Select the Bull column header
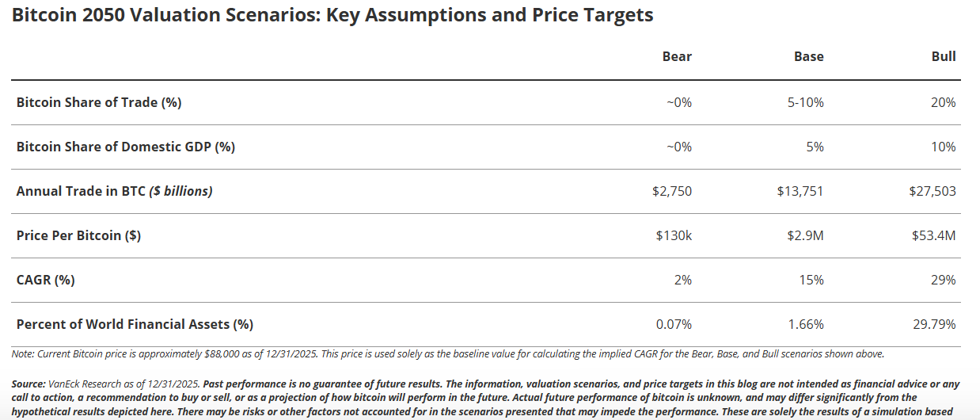Screen dimensions: 980x420 click(944, 56)
